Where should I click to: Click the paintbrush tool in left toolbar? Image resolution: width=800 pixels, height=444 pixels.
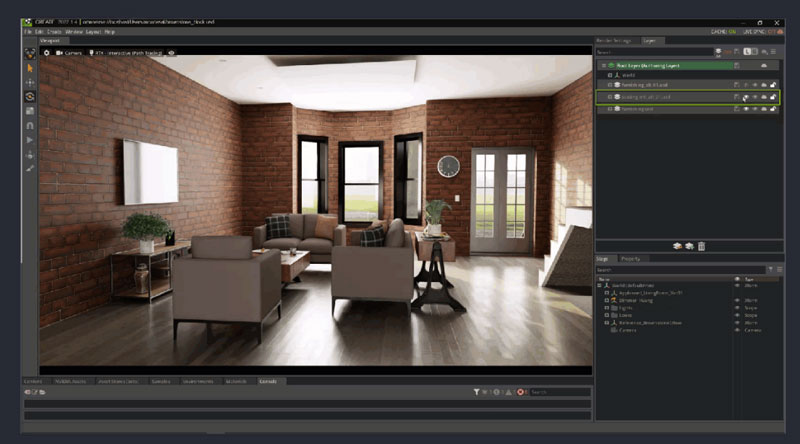30,169
